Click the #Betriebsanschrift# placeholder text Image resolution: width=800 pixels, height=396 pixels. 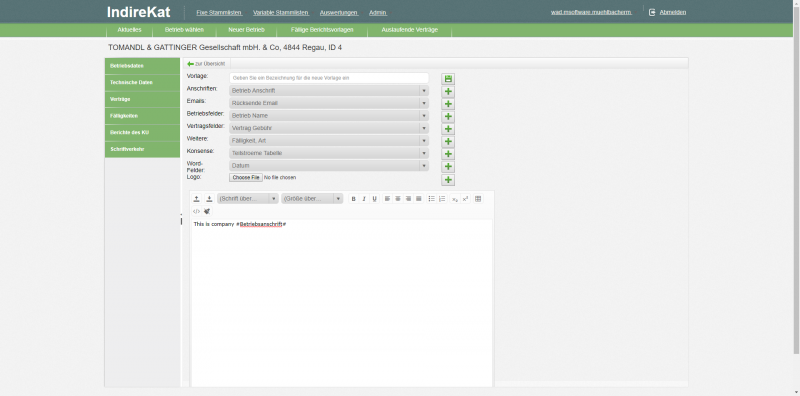[261, 225]
